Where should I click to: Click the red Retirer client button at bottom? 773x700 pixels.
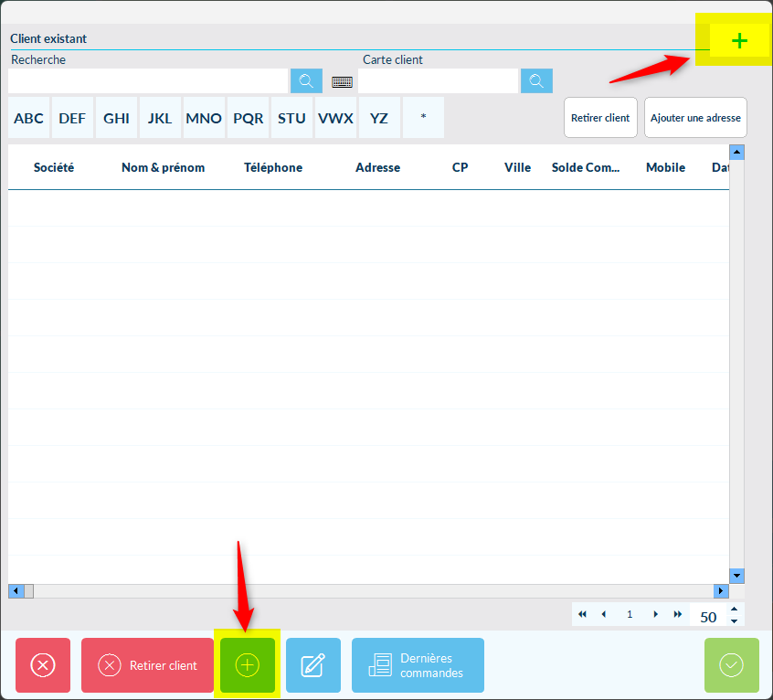147,665
